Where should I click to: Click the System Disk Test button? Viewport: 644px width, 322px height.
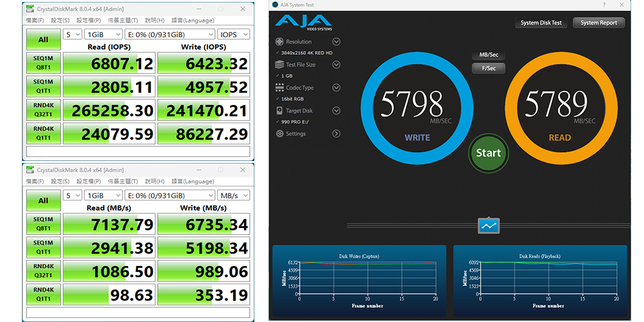pyautogui.click(x=541, y=23)
